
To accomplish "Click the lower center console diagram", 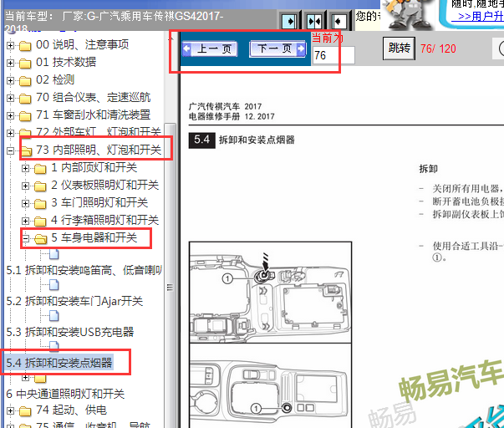I will coord(270,385).
